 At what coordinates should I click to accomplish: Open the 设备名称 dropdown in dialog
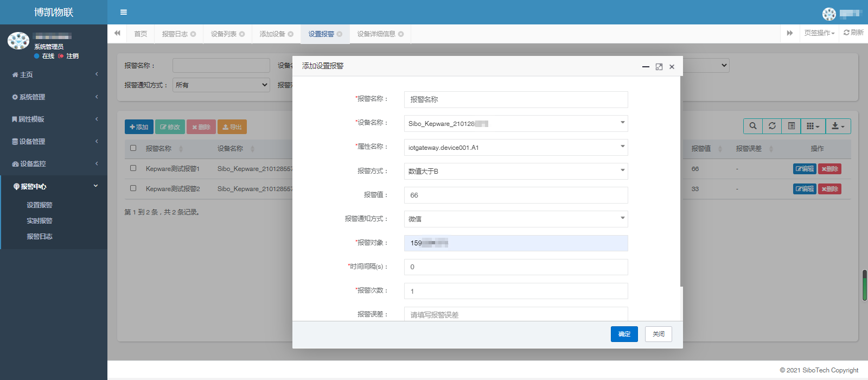(x=515, y=123)
